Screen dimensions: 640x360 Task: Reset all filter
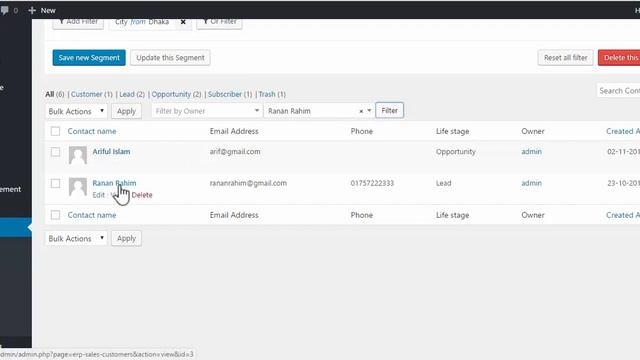(x=565, y=58)
